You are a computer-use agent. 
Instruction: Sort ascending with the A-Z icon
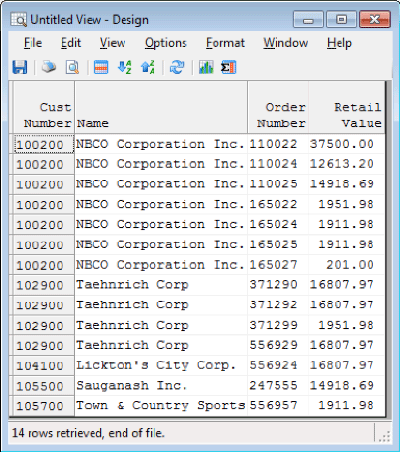click(x=124, y=67)
